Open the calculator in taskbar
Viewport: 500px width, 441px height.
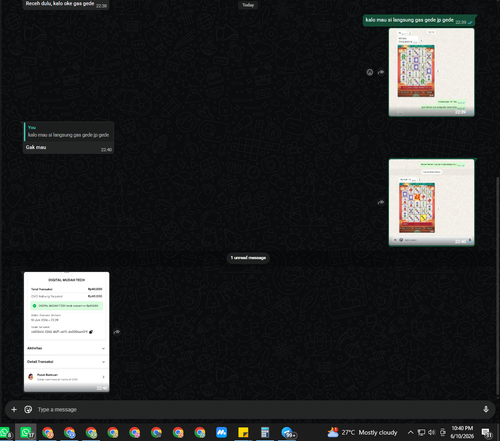pos(265,432)
